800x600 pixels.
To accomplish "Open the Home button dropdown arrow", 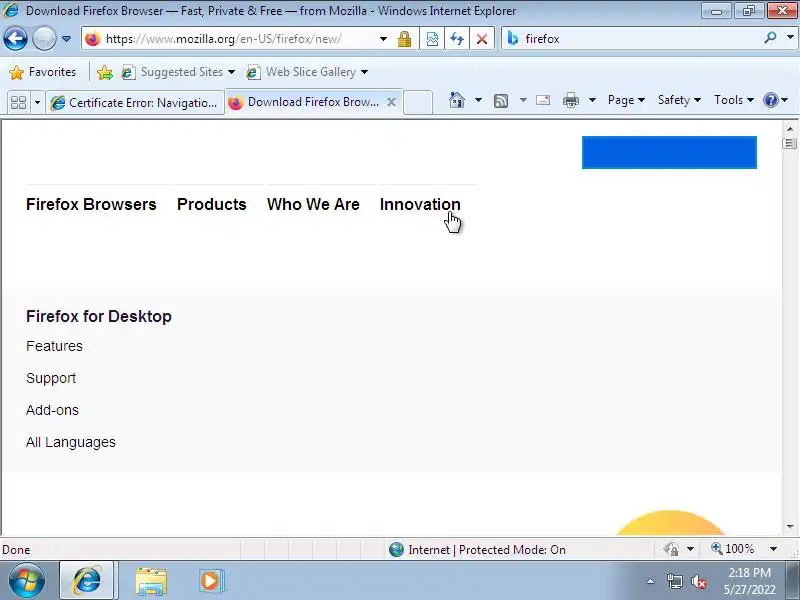I will pos(478,100).
